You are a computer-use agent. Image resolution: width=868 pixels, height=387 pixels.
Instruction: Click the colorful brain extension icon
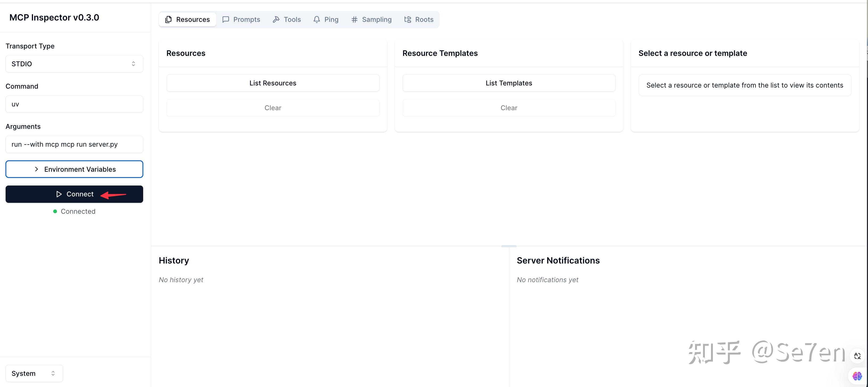coord(857,376)
